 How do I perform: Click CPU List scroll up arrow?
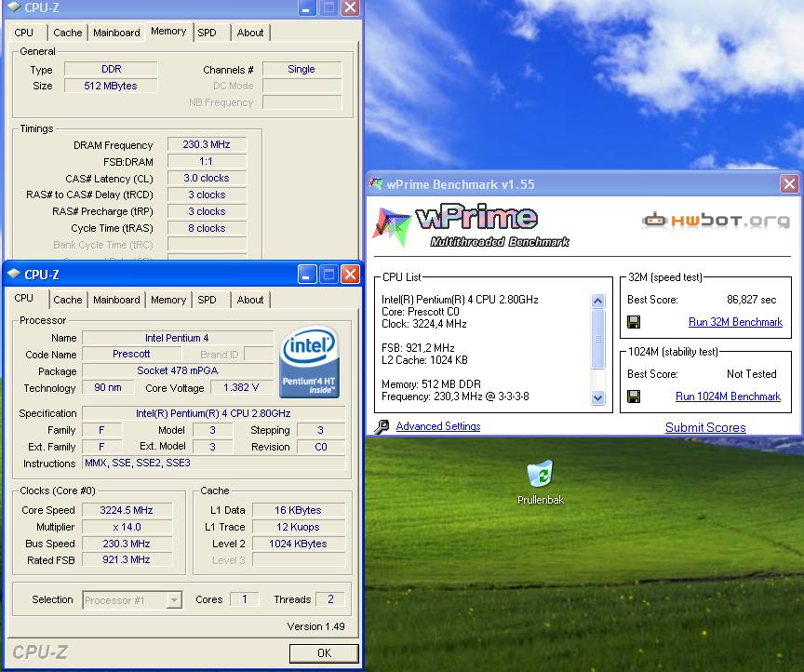tap(597, 302)
